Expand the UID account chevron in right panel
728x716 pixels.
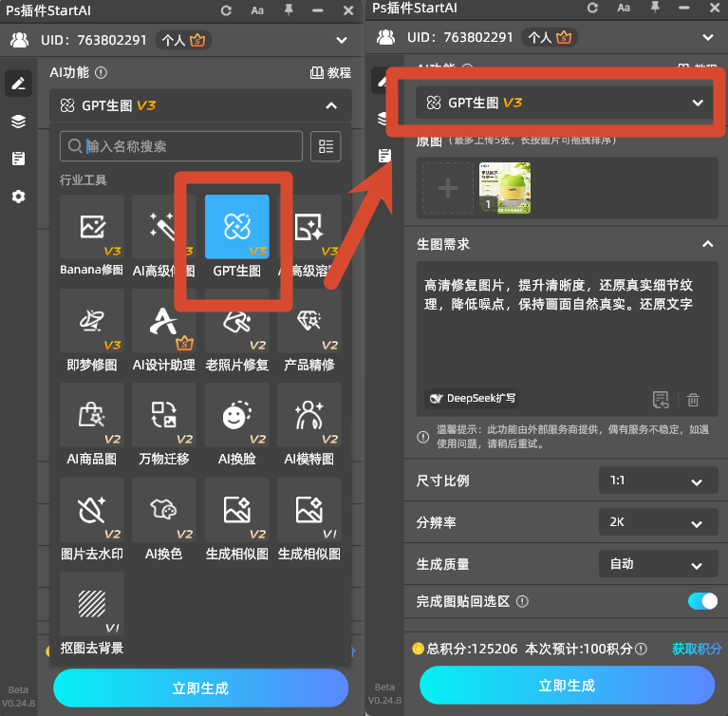click(x=707, y=38)
